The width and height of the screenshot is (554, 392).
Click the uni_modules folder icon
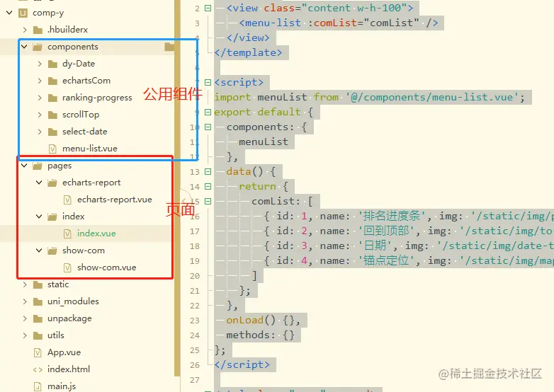click(x=38, y=301)
